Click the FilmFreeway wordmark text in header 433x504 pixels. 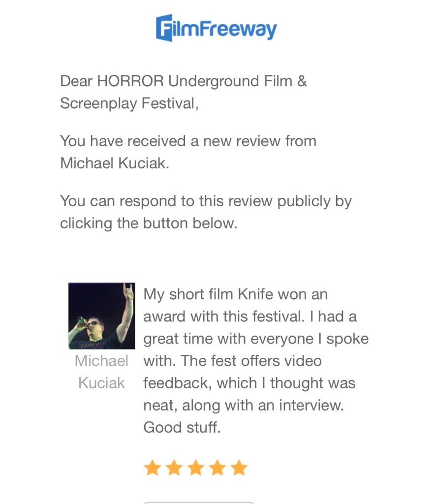[225, 29]
